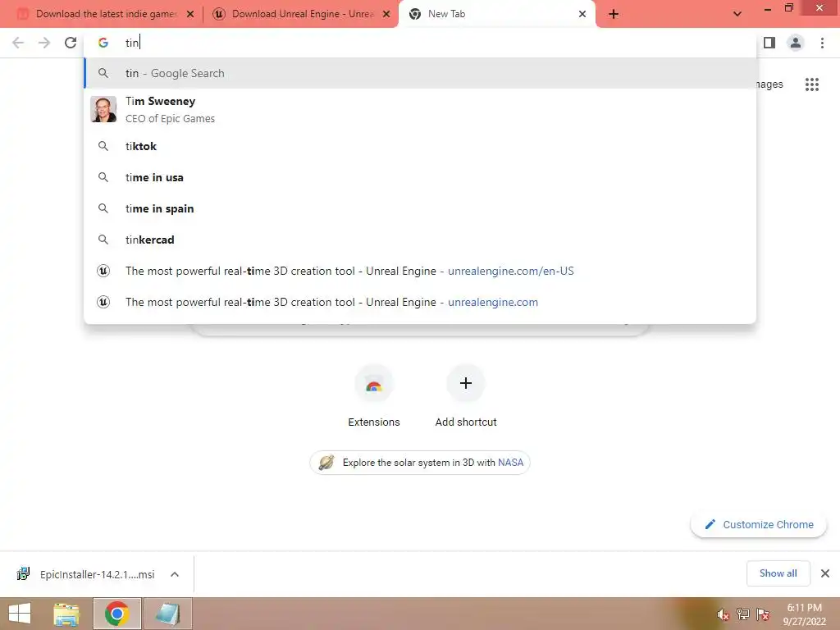The height and width of the screenshot is (630, 840).
Task: Expand EpicInstaller download options chevron
Action: 175,574
